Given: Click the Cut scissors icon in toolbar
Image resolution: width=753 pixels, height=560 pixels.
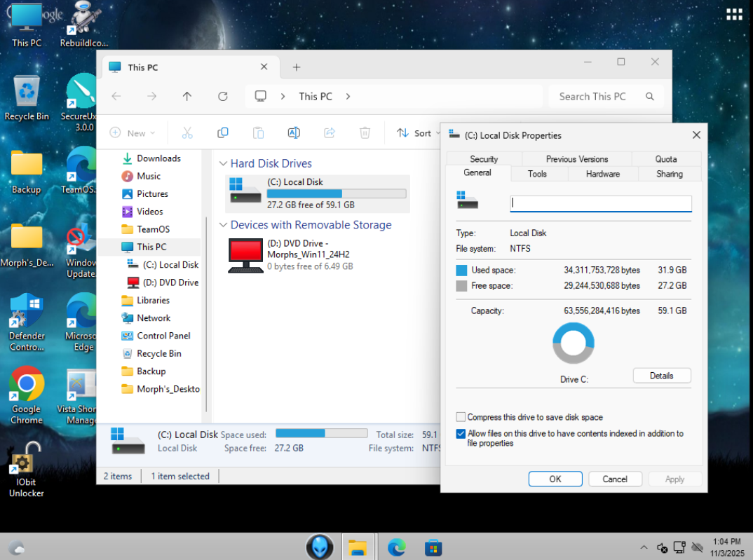Looking at the screenshot, I should pos(187,132).
